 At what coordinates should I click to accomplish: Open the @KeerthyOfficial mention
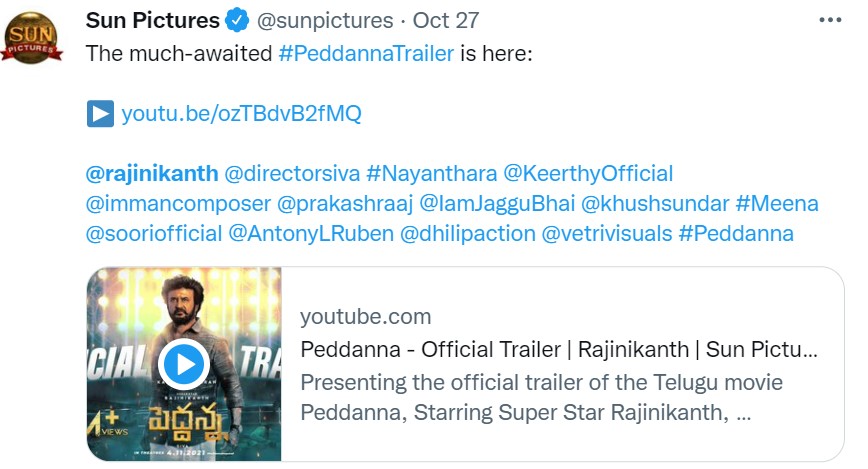pyautogui.click(x=587, y=173)
